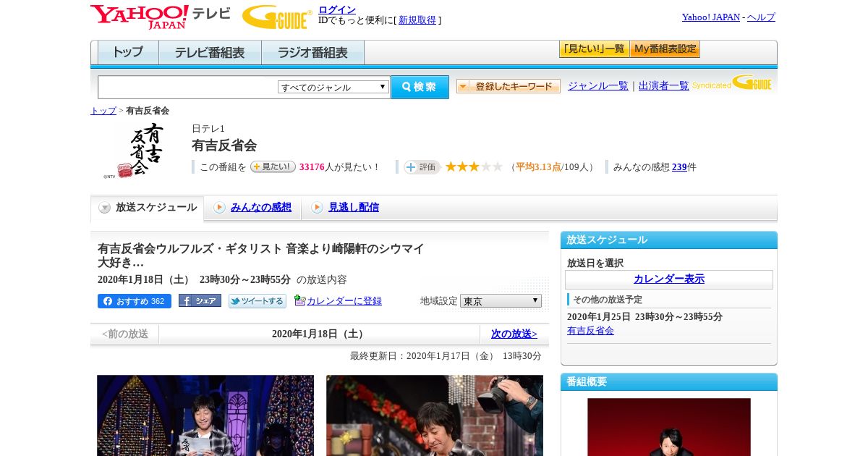
Task: Switch to the 見逃し配信 tab
Action: point(354,208)
